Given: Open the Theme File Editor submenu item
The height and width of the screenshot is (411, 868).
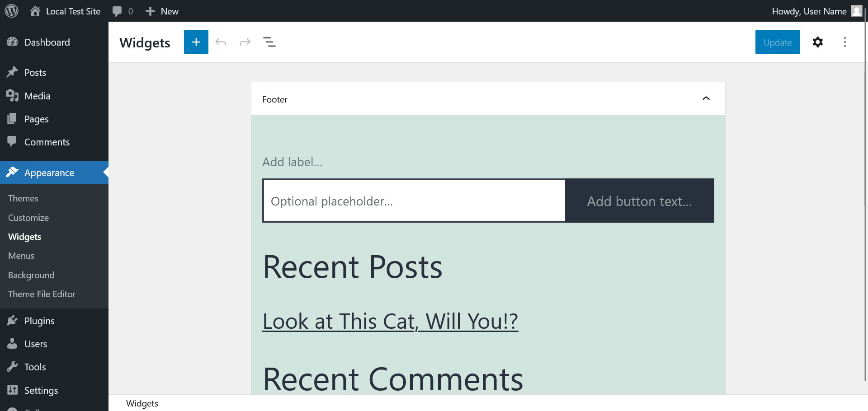Looking at the screenshot, I should coord(42,294).
